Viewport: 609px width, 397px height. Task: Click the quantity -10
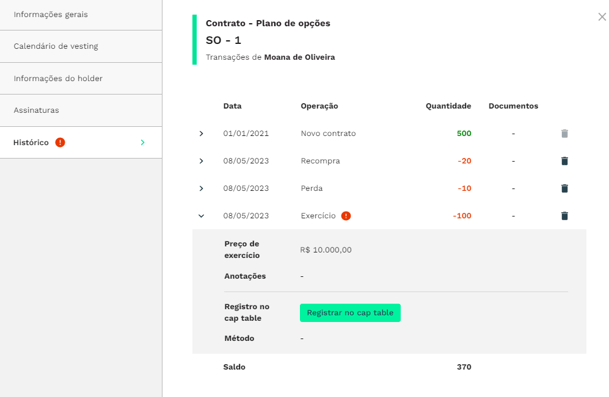pos(464,188)
